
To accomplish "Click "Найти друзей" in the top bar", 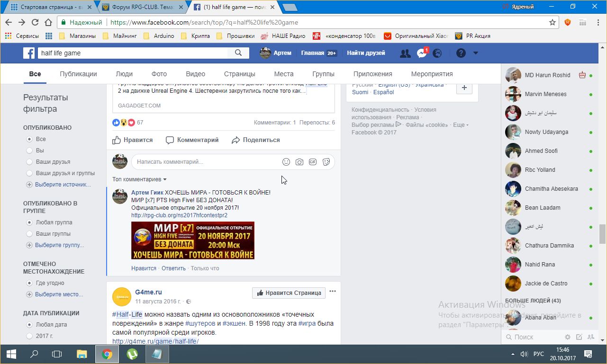I will [366, 53].
